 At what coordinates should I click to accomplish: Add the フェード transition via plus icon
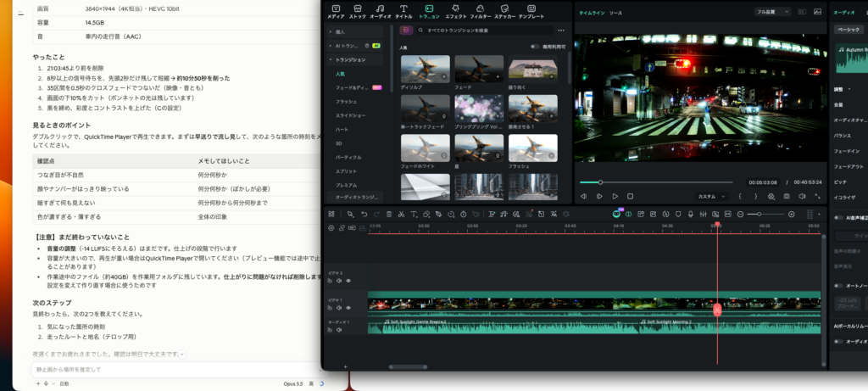point(497,77)
